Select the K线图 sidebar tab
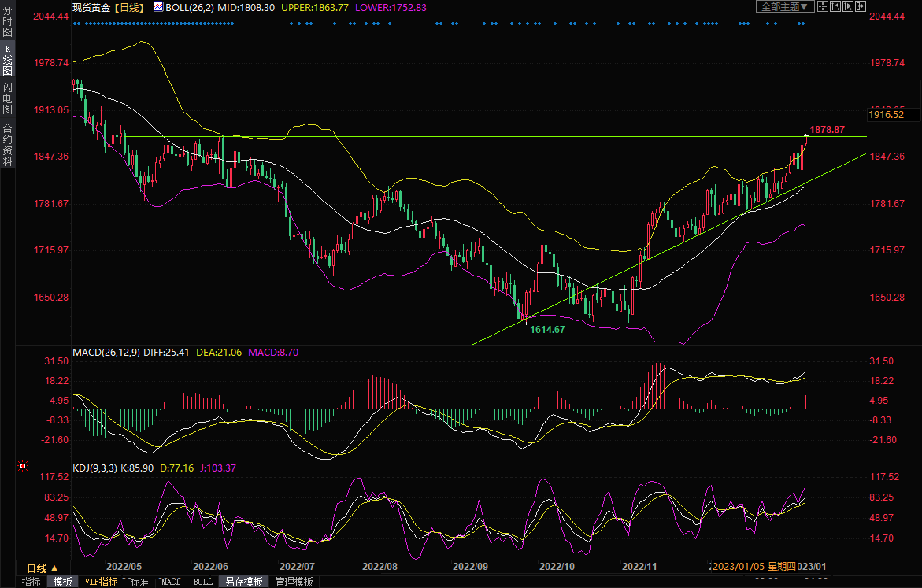Image resolution: width=922 pixels, height=588 pixels. [8, 59]
